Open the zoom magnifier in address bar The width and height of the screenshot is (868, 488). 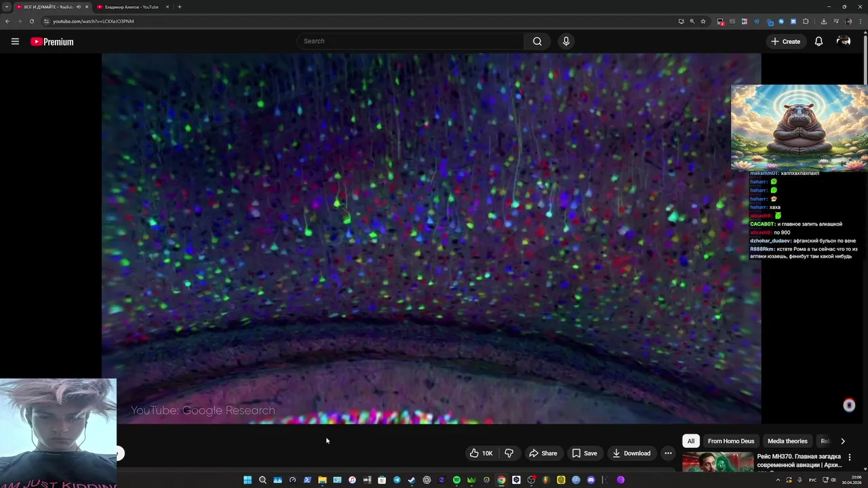pyautogui.click(x=692, y=21)
